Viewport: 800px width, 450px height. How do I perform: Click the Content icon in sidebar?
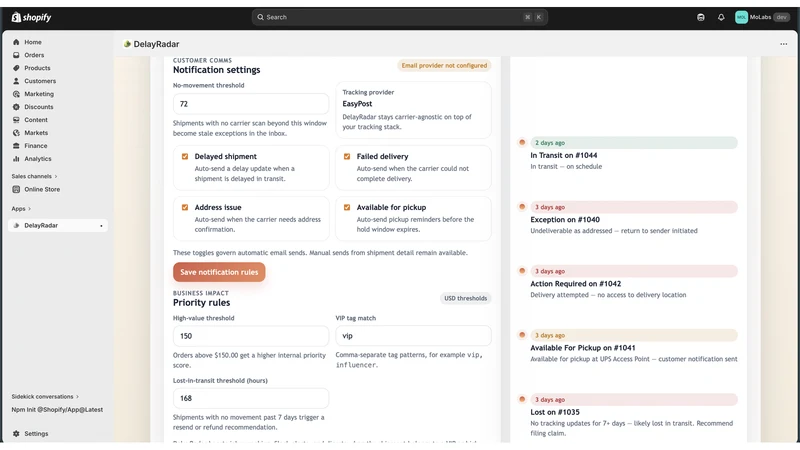point(16,120)
